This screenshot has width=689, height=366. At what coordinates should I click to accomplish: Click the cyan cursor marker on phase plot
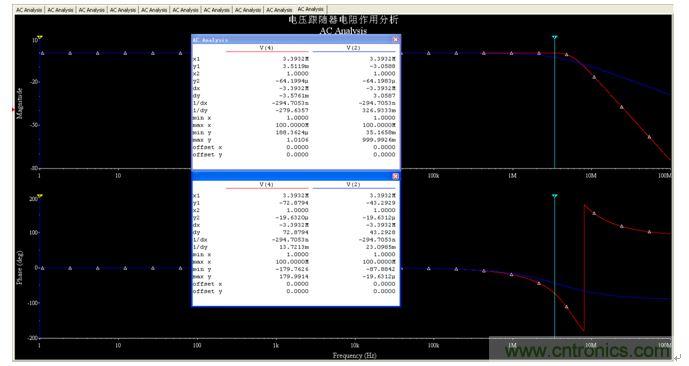(555, 196)
